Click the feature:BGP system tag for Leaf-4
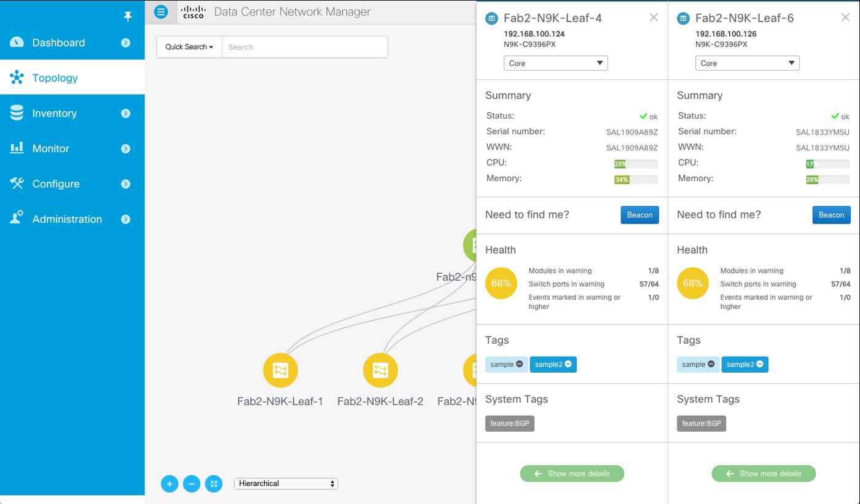Viewport: 860px width, 504px height. click(x=510, y=424)
